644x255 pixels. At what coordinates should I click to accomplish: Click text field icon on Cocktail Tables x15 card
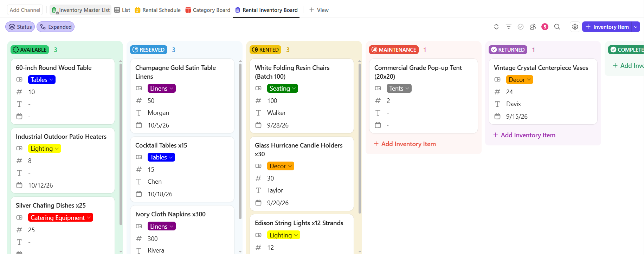[x=139, y=182]
